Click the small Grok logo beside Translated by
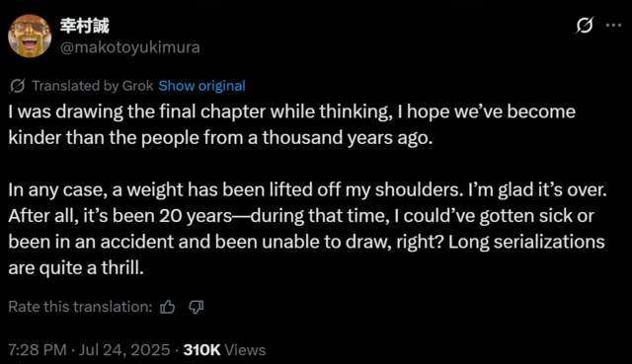632x364 pixels. point(18,86)
